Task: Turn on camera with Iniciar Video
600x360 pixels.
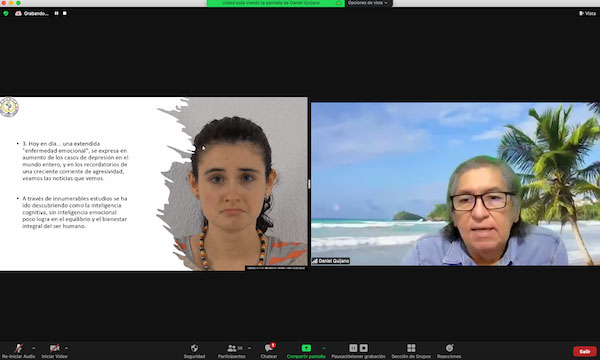Action: (x=54, y=348)
